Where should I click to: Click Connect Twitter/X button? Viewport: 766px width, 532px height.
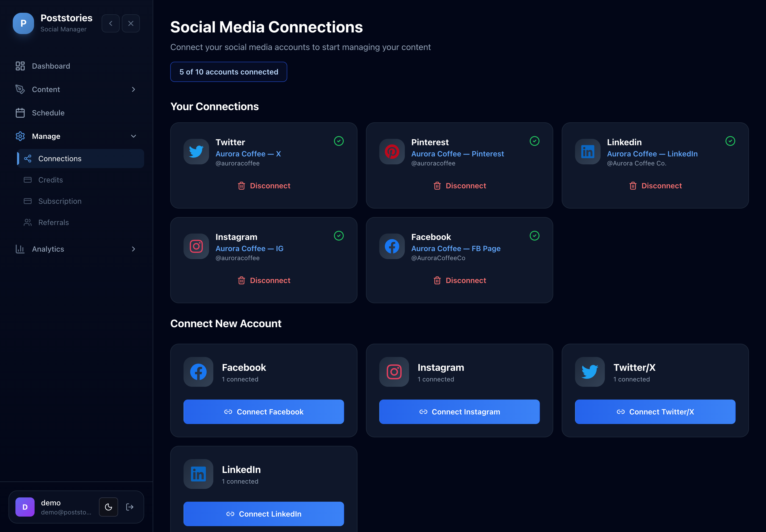[x=655, y=412]
